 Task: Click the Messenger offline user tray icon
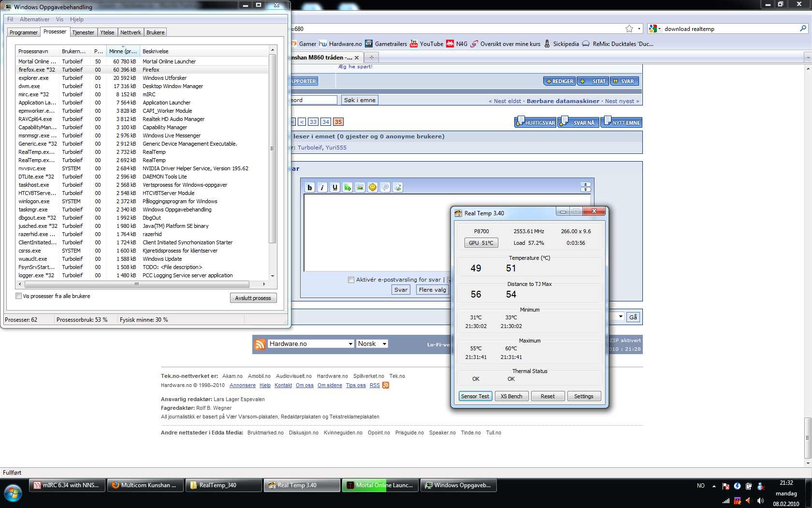coord(760,486)
